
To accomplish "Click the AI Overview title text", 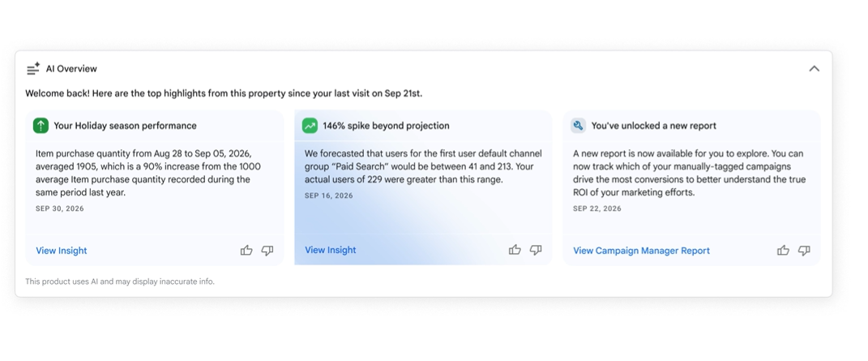I will pyautogui.click(x=71, y=69).
